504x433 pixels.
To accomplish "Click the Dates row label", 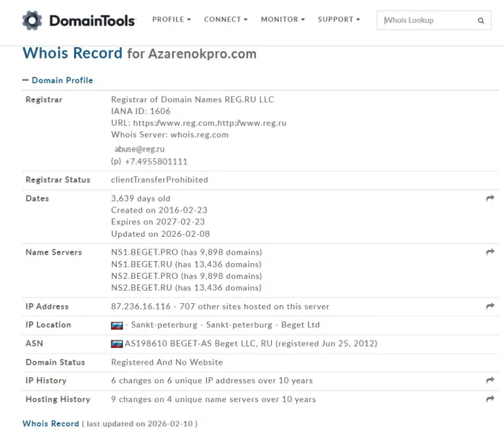I will tap(37, 199).
